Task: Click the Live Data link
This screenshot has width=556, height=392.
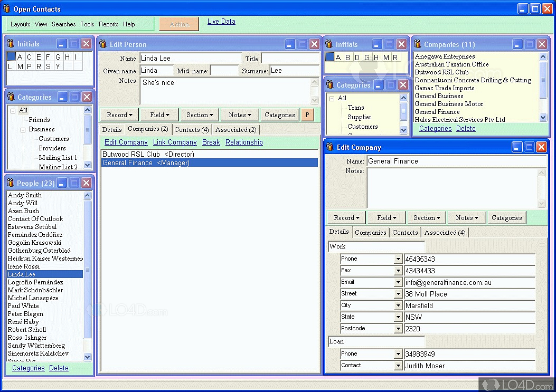Action: 221,21
